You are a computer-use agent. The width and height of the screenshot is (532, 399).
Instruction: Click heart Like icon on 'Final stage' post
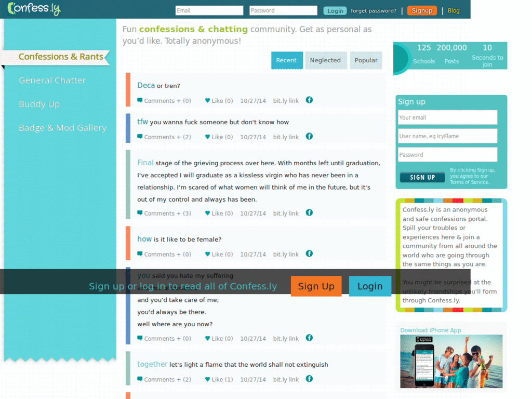click(x=207, y=213)
